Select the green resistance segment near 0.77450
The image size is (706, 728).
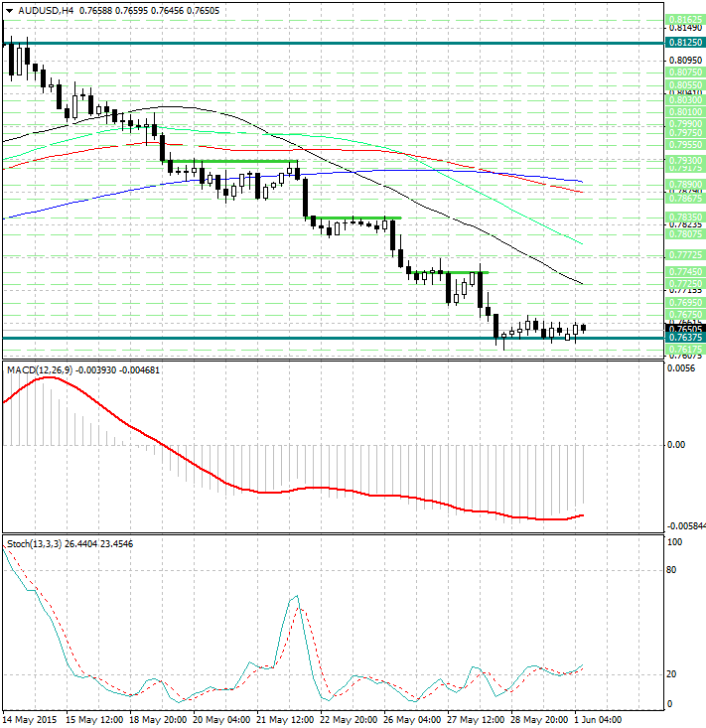click(448, 272)
